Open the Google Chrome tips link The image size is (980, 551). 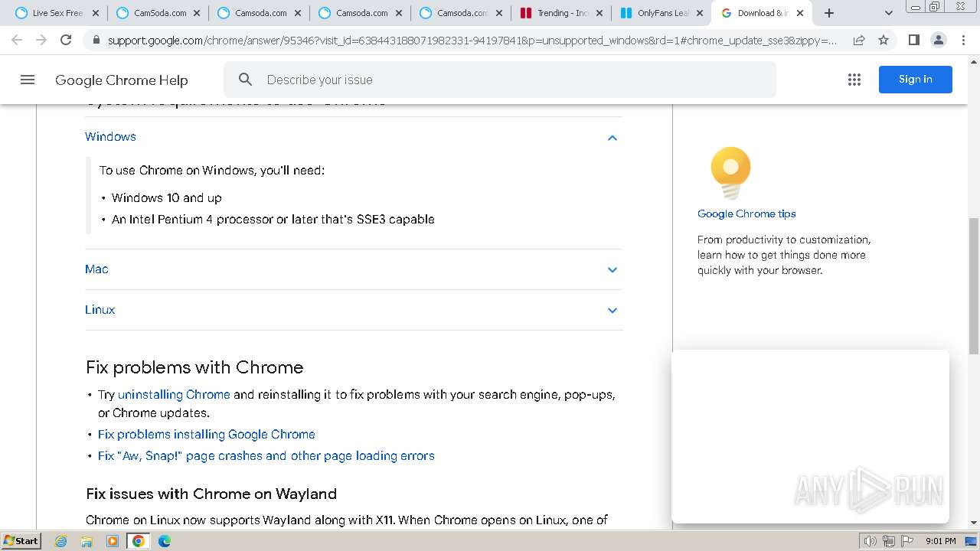pos(746,214)
